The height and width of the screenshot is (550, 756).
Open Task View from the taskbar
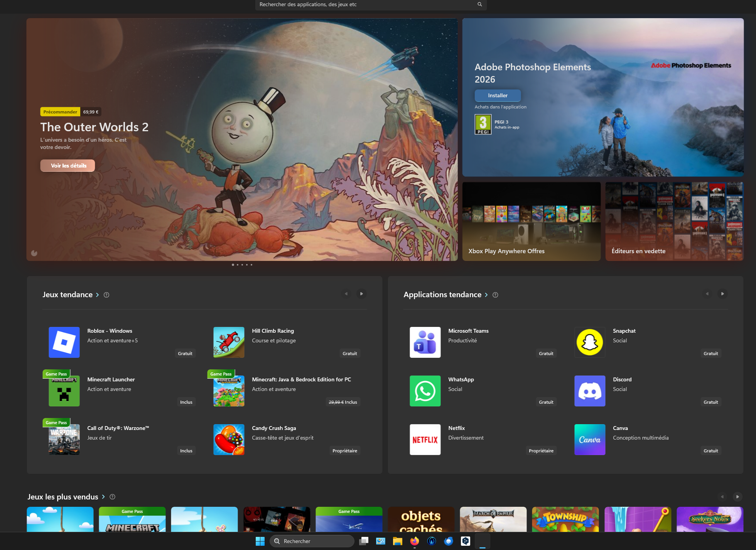point(364,541)
